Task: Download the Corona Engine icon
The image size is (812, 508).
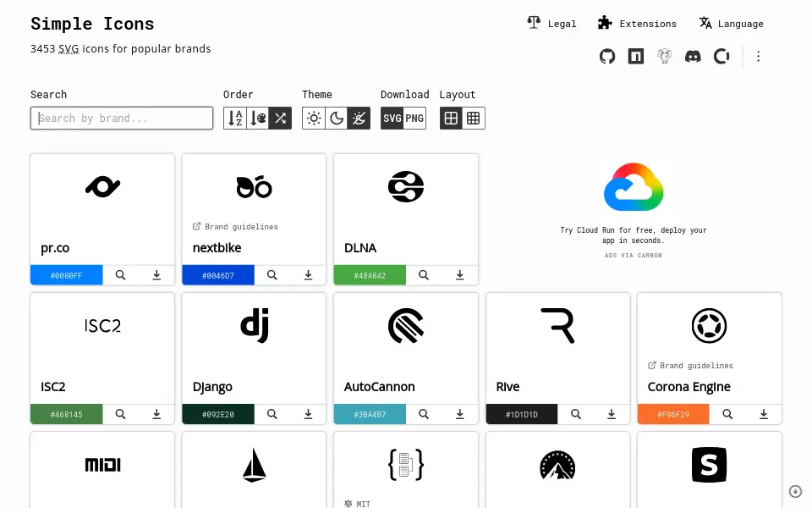Action: 763,414
